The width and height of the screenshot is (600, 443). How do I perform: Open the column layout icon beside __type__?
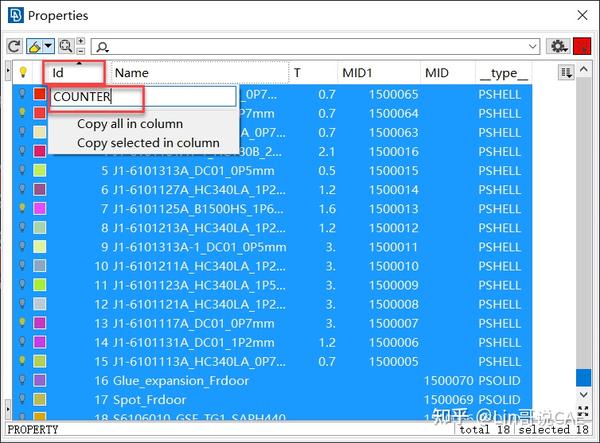(566, 72)
